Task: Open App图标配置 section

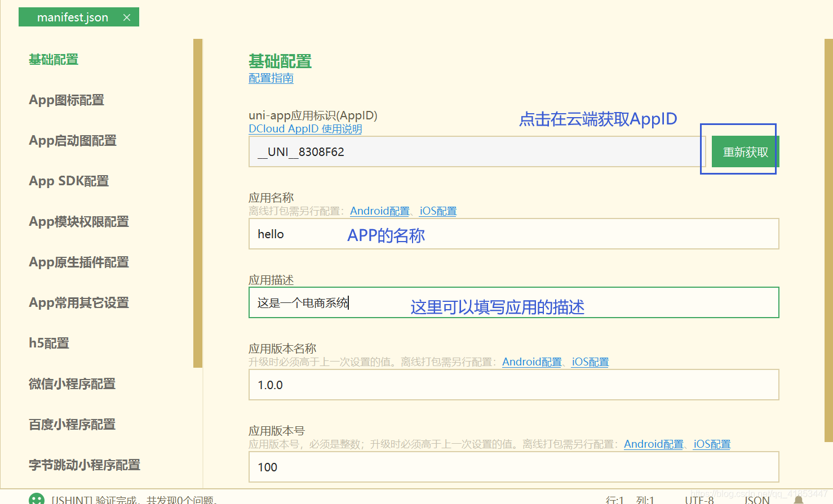Action: (x=67, y=100)
